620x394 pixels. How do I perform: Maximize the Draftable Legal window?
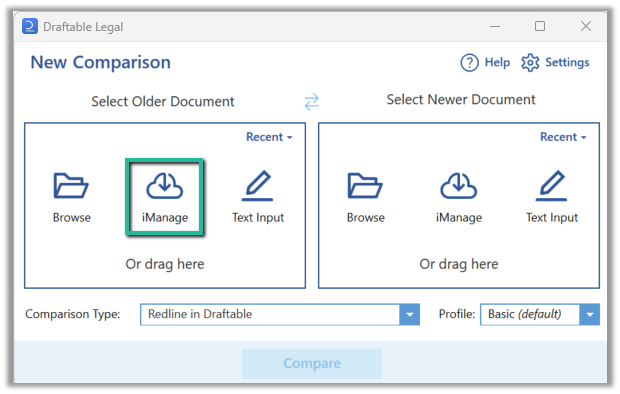(x=540, y=26)
